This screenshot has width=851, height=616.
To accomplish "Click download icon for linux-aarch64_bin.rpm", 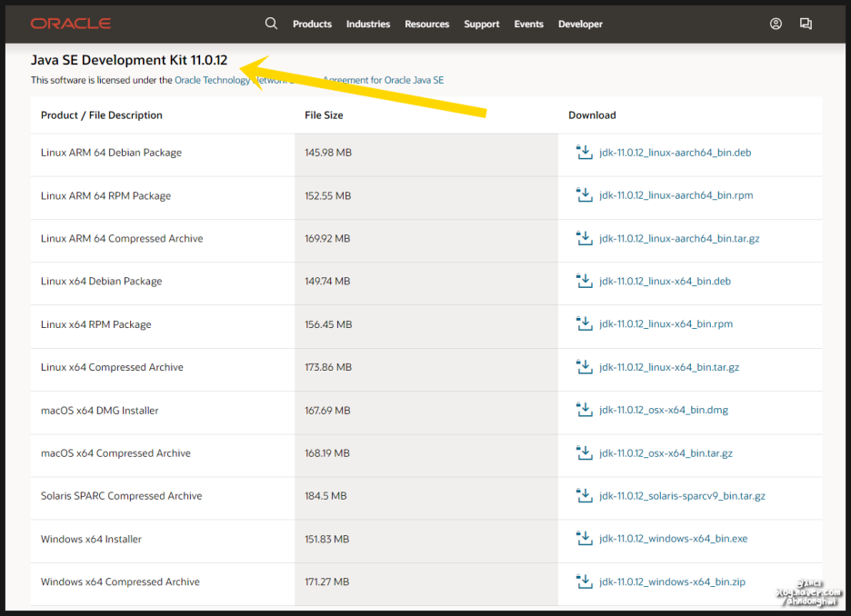I will click(584, 195).
